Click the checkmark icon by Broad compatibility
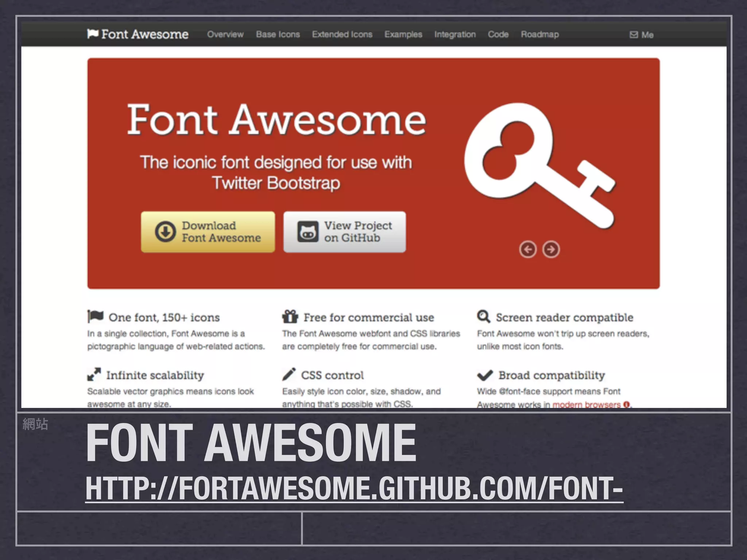The height and width of the screenshot is (560, 747). pyautogui.click(x=485, y=375)
